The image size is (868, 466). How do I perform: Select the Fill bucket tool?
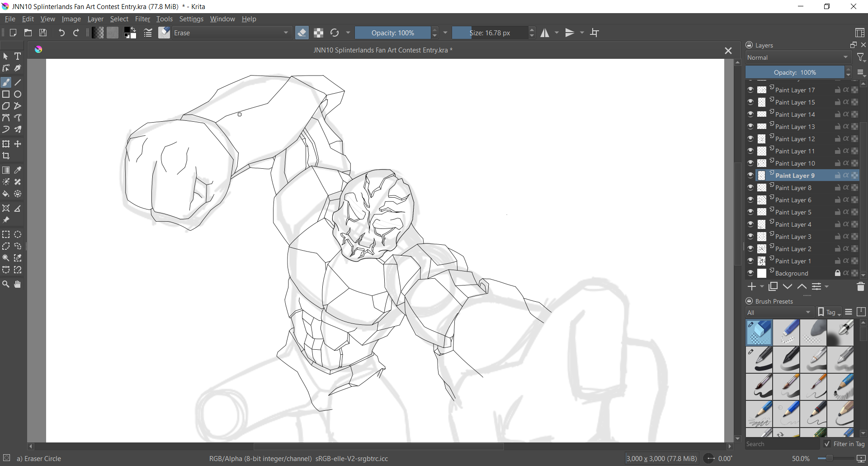coord(6,194)
